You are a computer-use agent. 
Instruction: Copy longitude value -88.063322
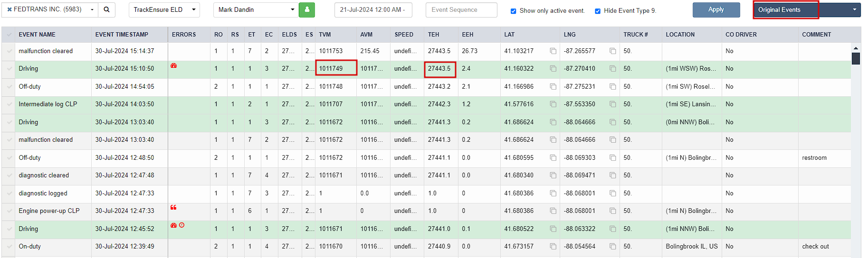613,229
